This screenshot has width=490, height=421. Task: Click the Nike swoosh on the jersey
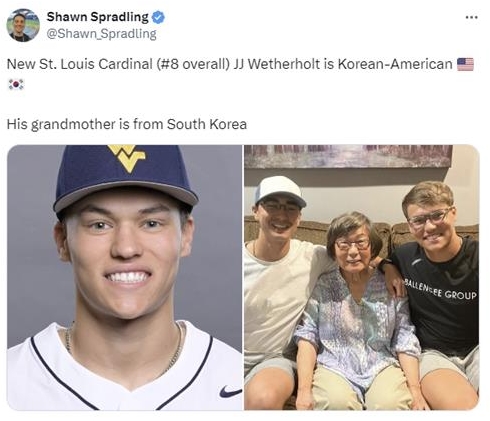click(x=230, y=391)
